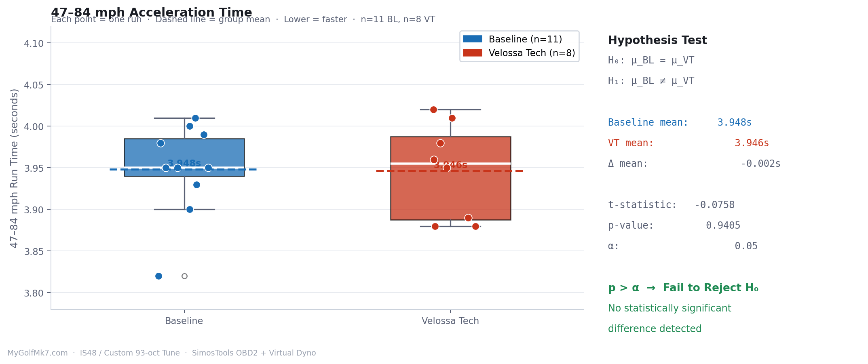
Task: Click the chart title about acceleration time
Action: (x=151, y=13)
